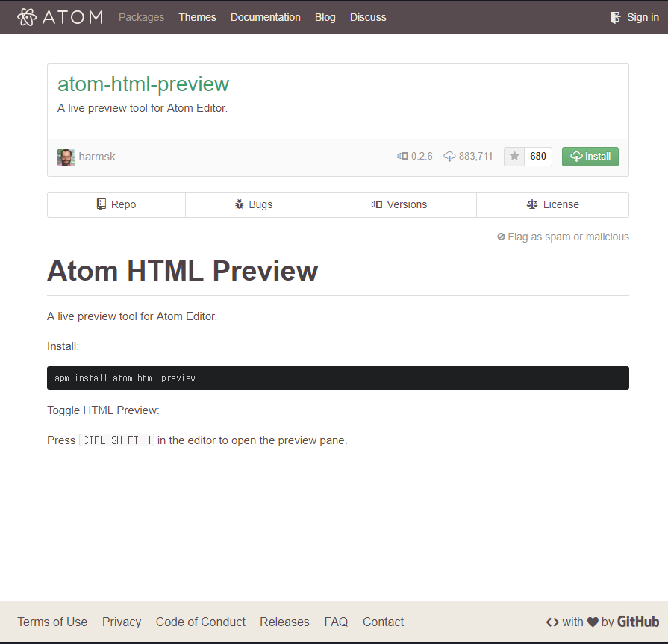Open the FAQ link

click(336, 622)
